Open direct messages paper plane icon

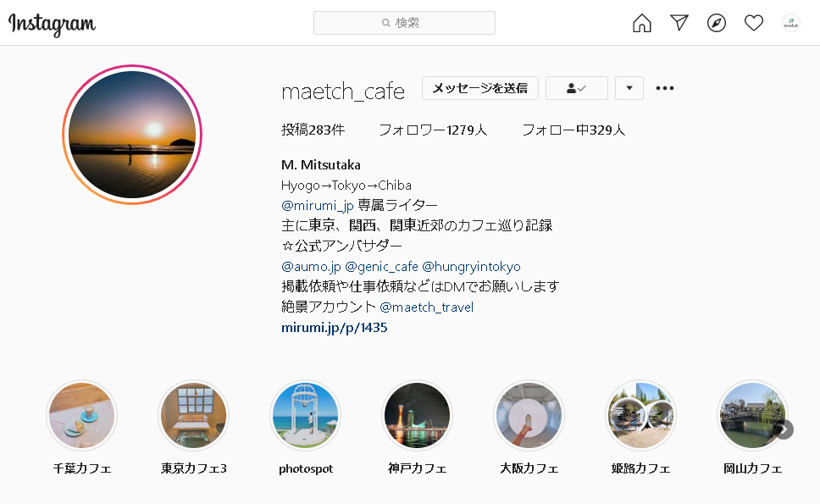pos(679,23)
